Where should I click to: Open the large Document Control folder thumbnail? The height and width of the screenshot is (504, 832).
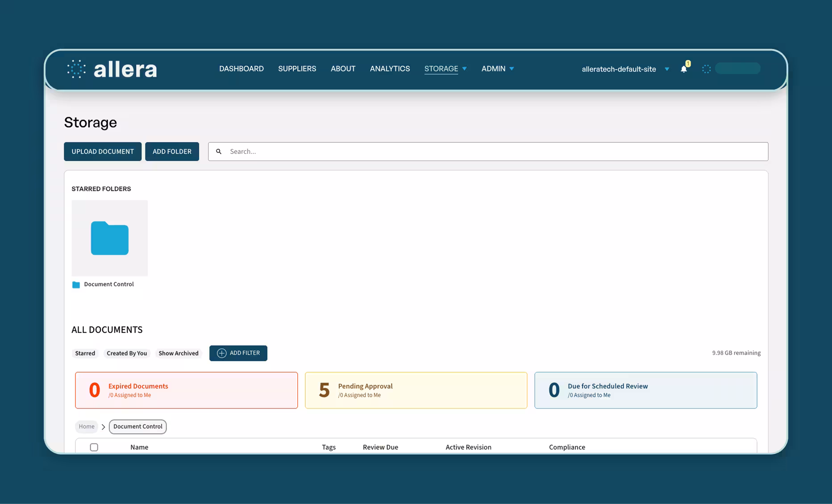(x=110, y=238)
